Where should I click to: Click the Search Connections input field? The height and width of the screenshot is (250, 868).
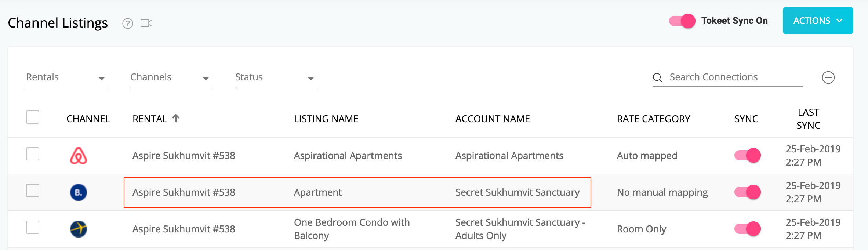click(736, 77)
